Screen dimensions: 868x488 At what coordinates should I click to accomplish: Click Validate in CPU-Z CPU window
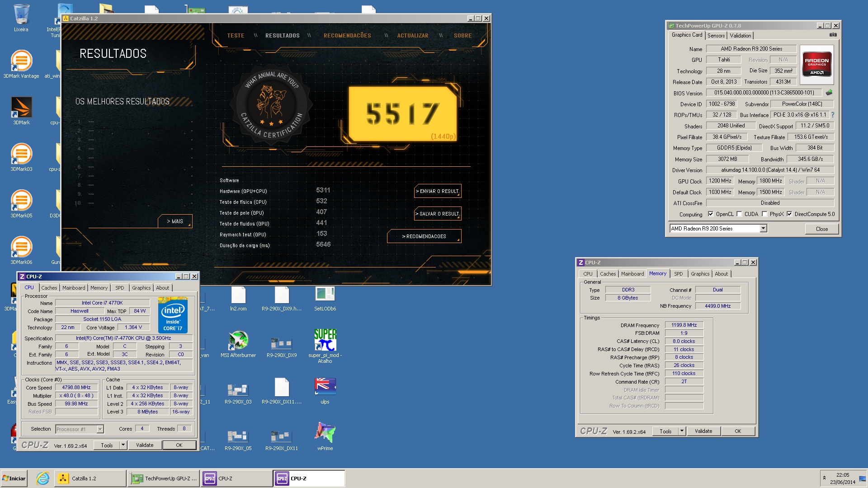coord(145,445)
